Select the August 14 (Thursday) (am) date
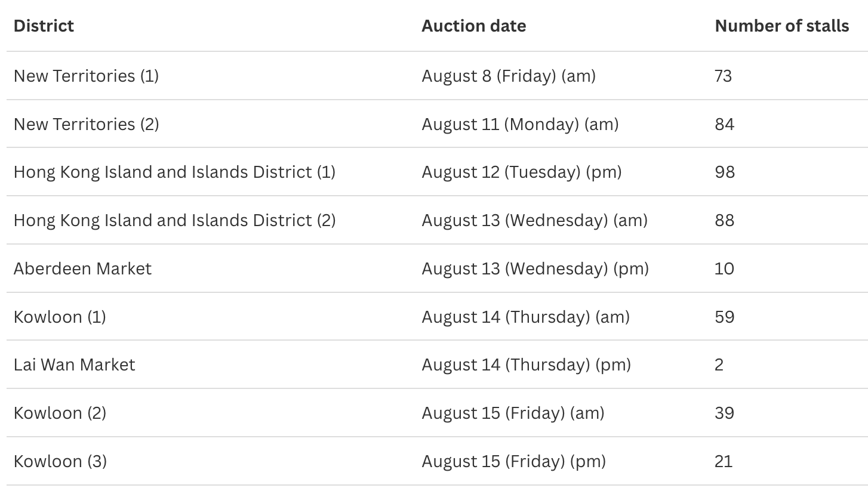The width and height of the screenshot is (868, 488). click(525, 317)
